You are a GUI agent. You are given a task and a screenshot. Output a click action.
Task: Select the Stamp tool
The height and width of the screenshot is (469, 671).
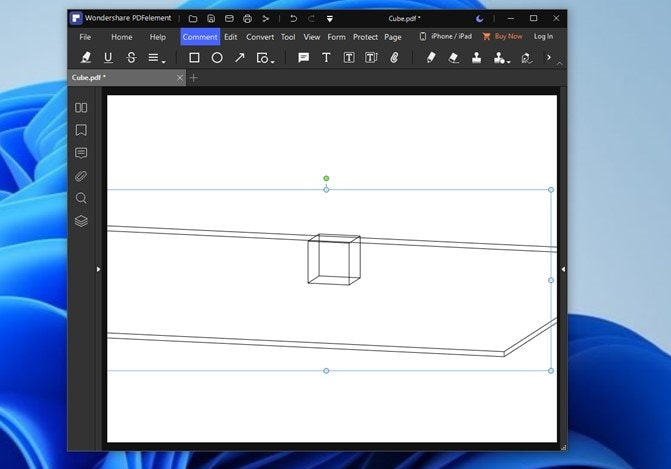476,58
